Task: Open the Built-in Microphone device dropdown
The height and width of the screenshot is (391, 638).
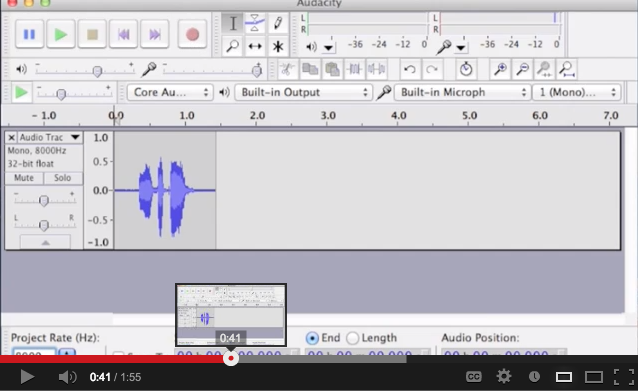Action: (x=463, y=92)
